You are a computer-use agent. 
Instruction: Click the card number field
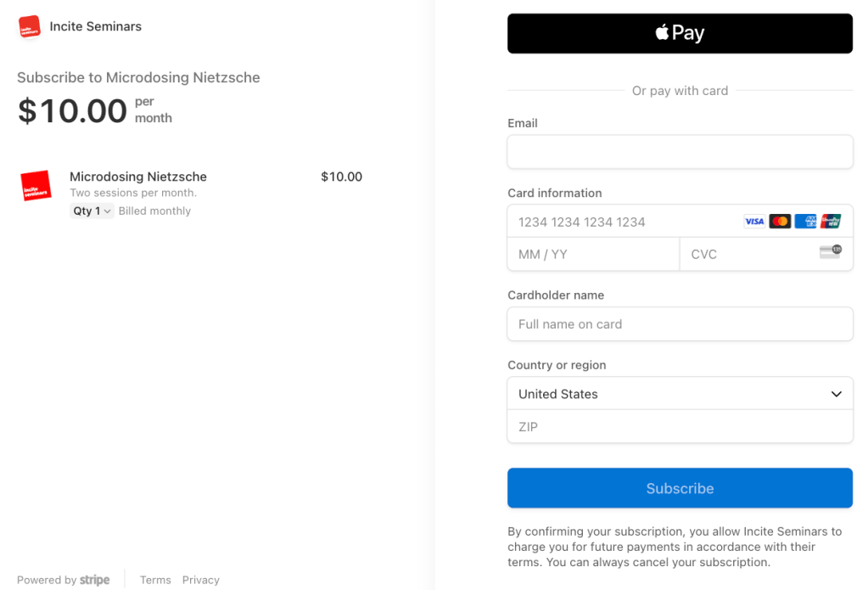[624, 222]
